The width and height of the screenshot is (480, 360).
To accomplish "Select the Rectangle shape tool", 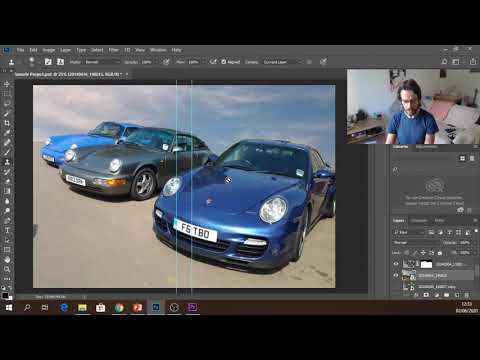I will (7, 249).
